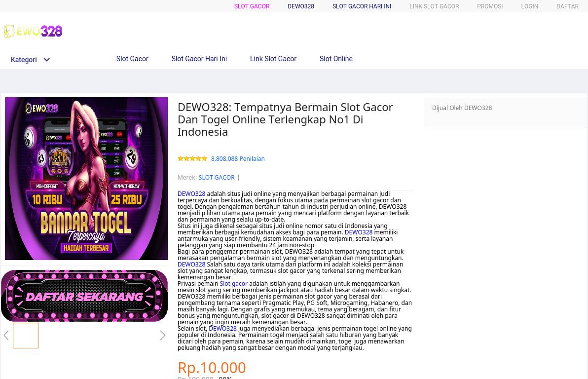Click the DAFTAR SEKARANG banner
The width and height of the screenshot is (588, 379).
coord(84,296)
